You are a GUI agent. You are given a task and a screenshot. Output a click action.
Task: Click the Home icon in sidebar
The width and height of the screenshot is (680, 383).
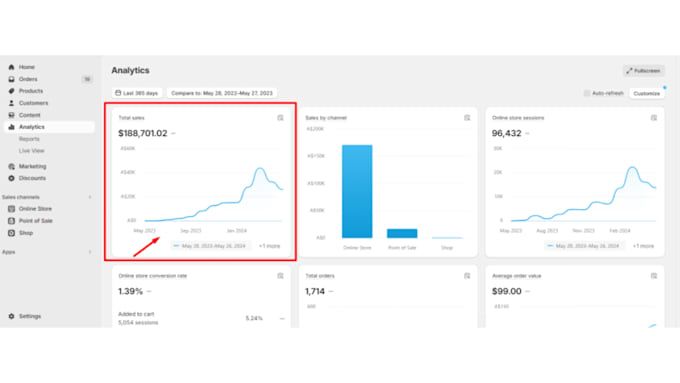pyautogui.click(x=11, y=67)
